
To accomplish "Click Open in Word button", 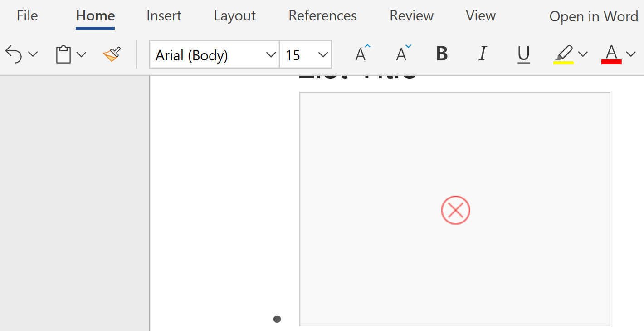I will click(594, 17).
